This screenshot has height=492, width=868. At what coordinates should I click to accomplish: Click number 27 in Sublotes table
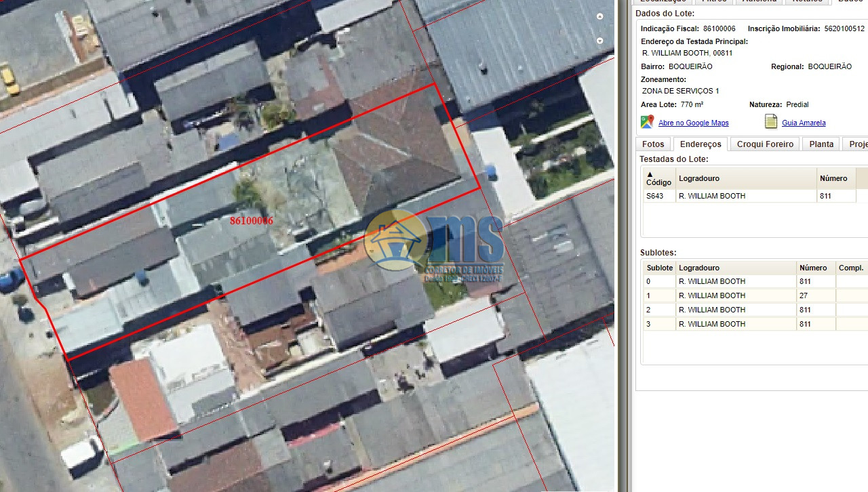804,295
